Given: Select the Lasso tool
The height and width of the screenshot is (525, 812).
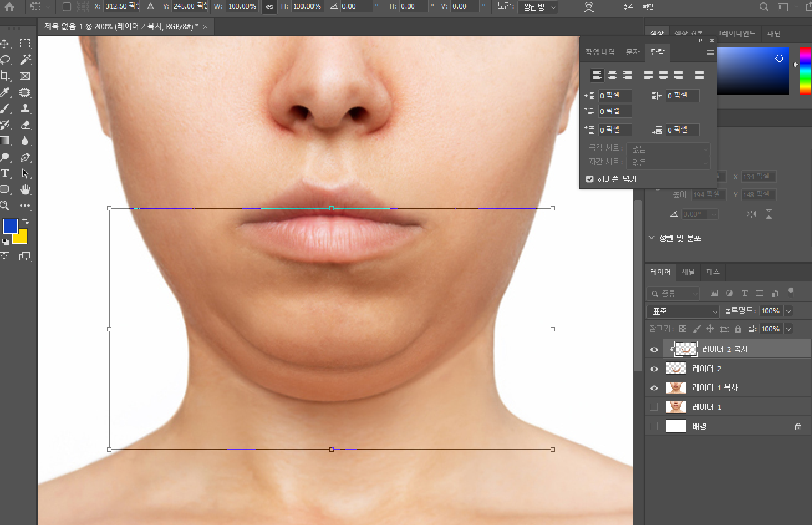Looking at the screenshot, I should point(5,60).
